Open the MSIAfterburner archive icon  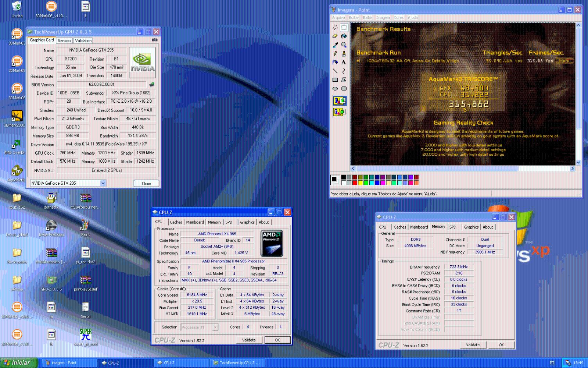pyautogui.click(x=86, y=201)
